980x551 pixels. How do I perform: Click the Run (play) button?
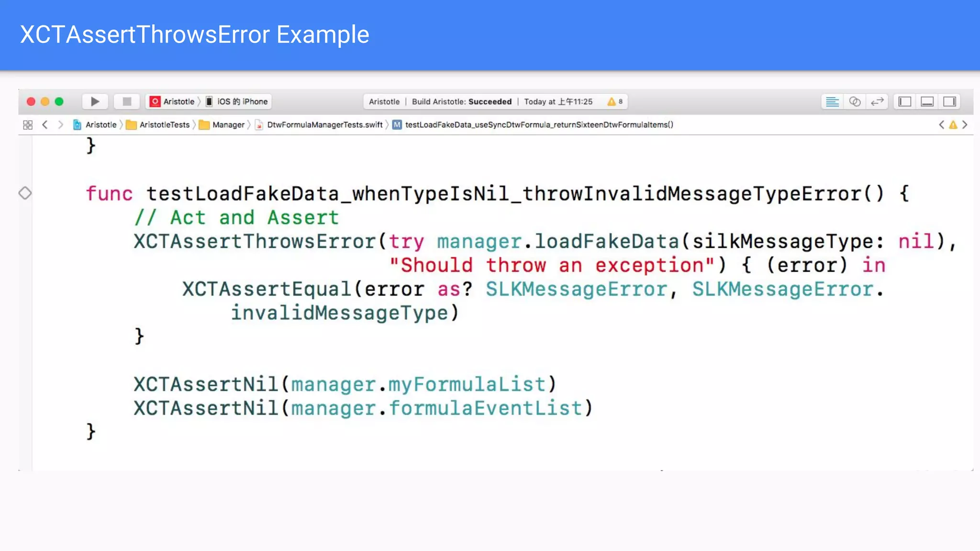tap(95, 101)
